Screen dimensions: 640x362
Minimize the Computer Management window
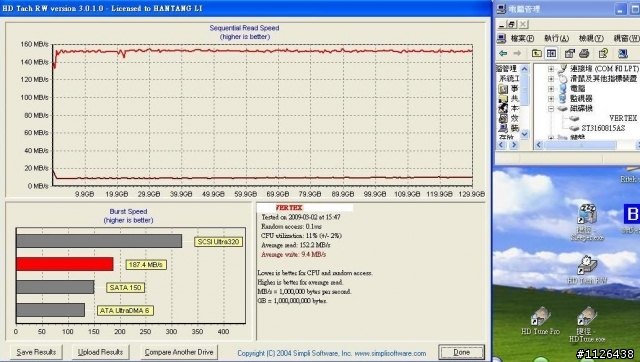[620, 9]
